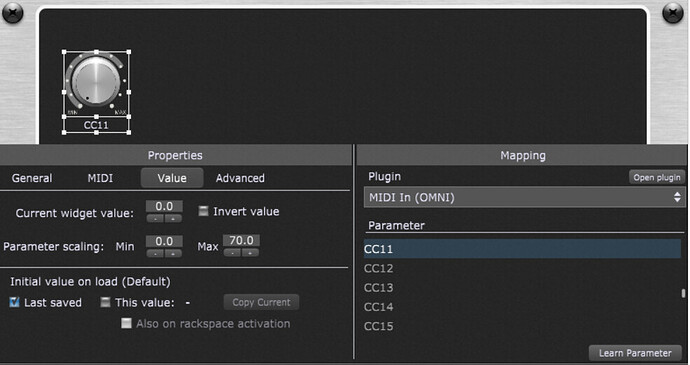690x365 pixels.
Task: Enable the Invert value checkbox
Action: pyautogui.click(x=203, y=211)
